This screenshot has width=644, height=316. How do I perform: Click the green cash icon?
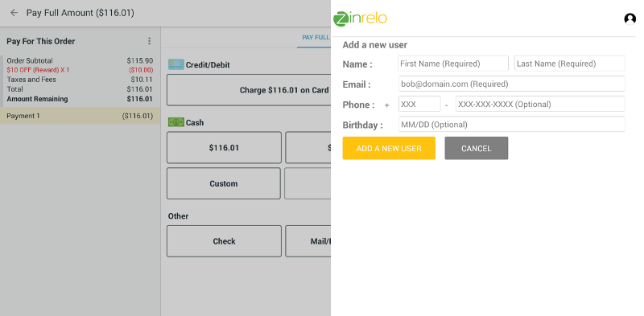tap(175, 122)
